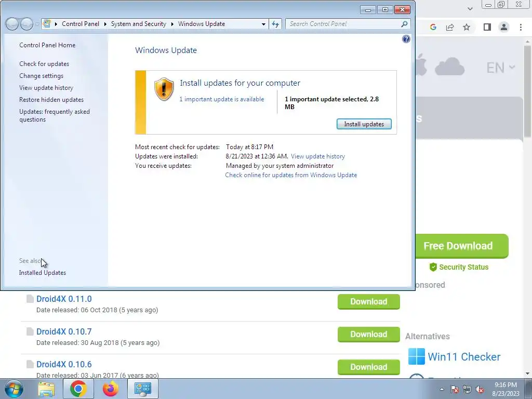532x399 pixels.
Task: Open Installed Updates link
Action: point(43,273)
